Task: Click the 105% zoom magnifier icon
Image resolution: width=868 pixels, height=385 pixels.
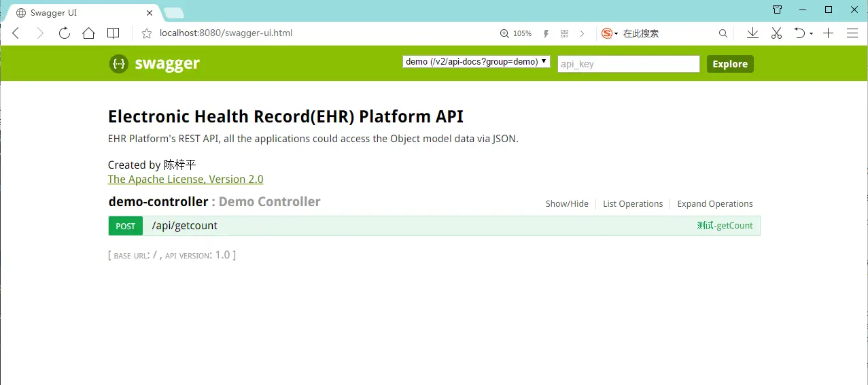Action: [504, 33]
